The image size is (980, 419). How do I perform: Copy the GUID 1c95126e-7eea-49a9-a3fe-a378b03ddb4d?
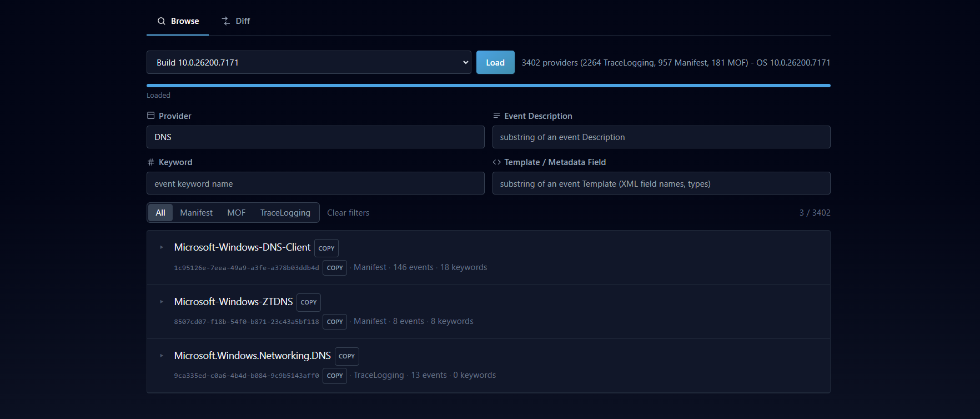point(335,268)
